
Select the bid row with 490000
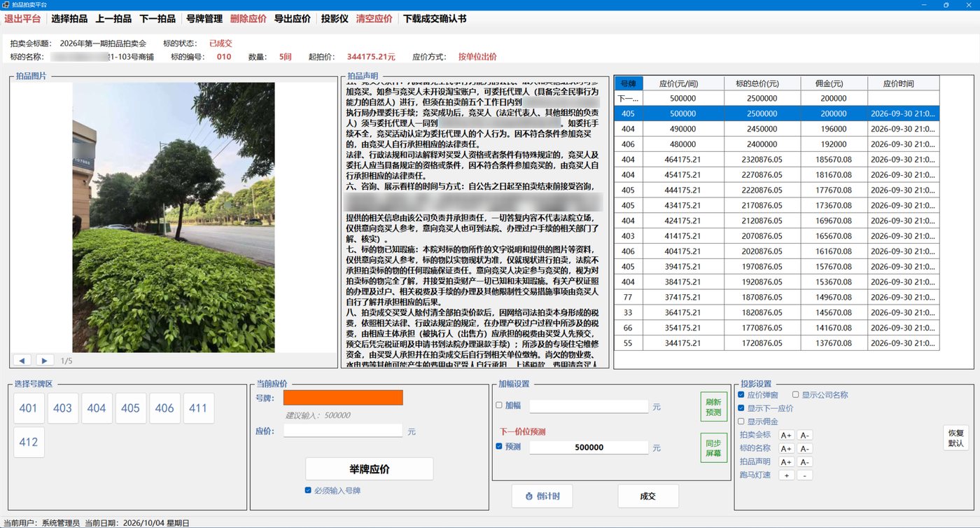[x=777, y=129]
